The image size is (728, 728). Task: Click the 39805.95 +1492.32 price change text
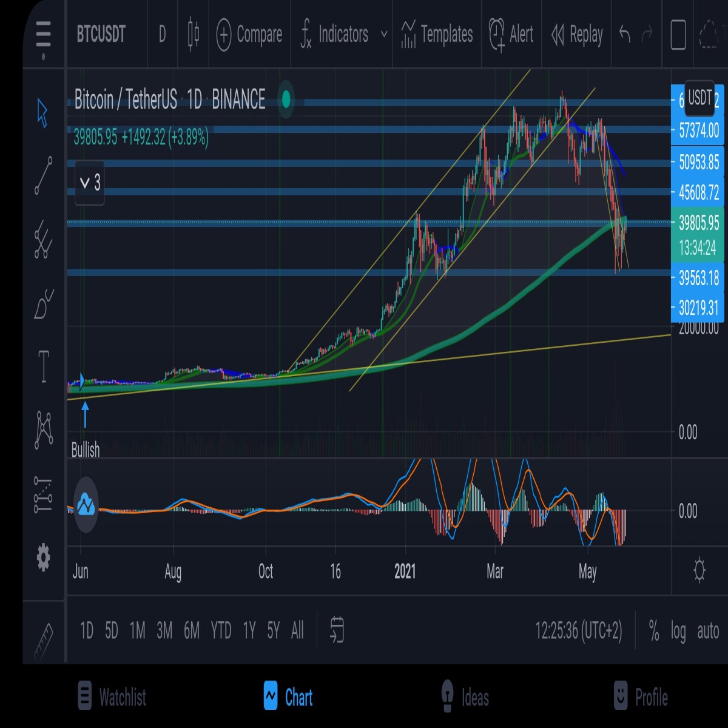(141, 137)
